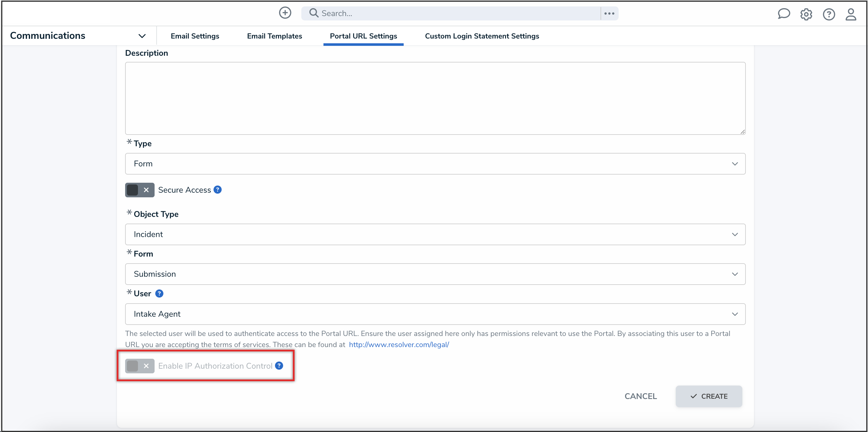Click the help icon for IP Authorization Control
This screenshot has height=432, width=868.
click(x=279, y=365)
